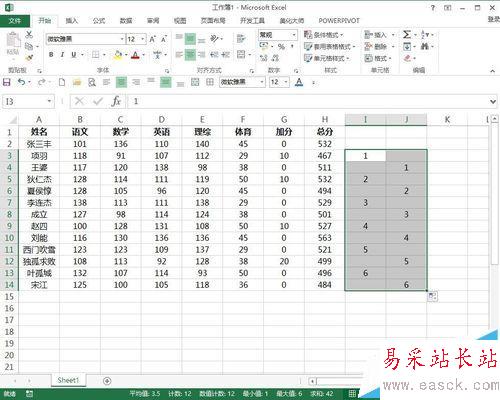
Task: Switch to the 数据 Data tab
Action: point(126,21)
